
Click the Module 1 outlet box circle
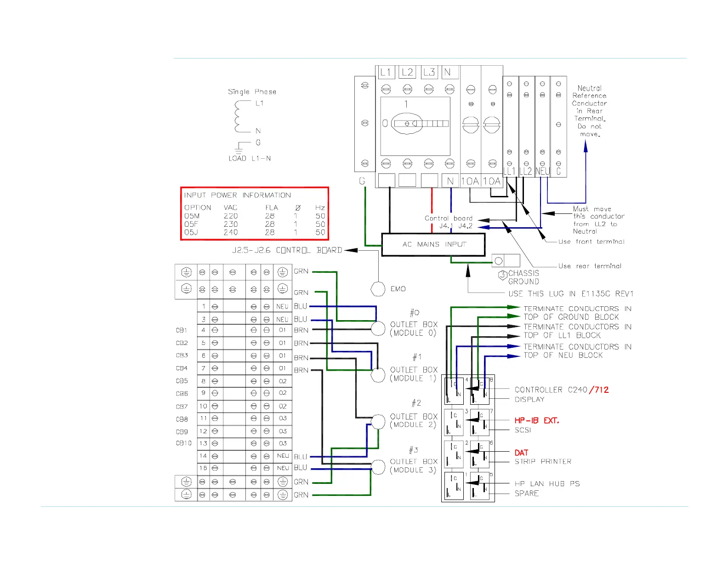(378, 375)
